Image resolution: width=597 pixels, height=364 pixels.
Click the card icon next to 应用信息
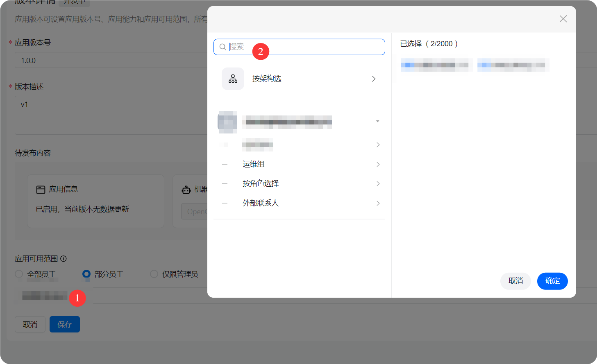40,189
